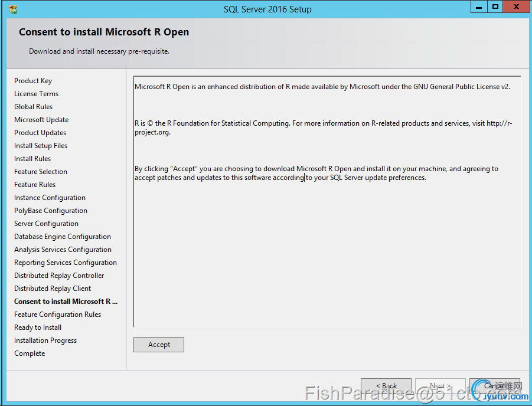Click the SQL Server setup title bar icon
The height and width of the screenshot is (406, 532).
tap(13, 9)
